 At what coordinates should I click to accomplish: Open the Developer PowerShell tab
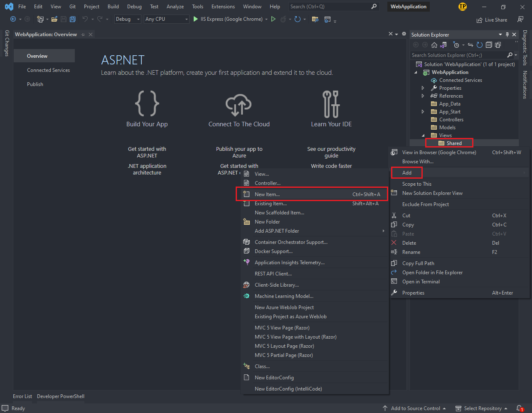[x=61, y=396]
